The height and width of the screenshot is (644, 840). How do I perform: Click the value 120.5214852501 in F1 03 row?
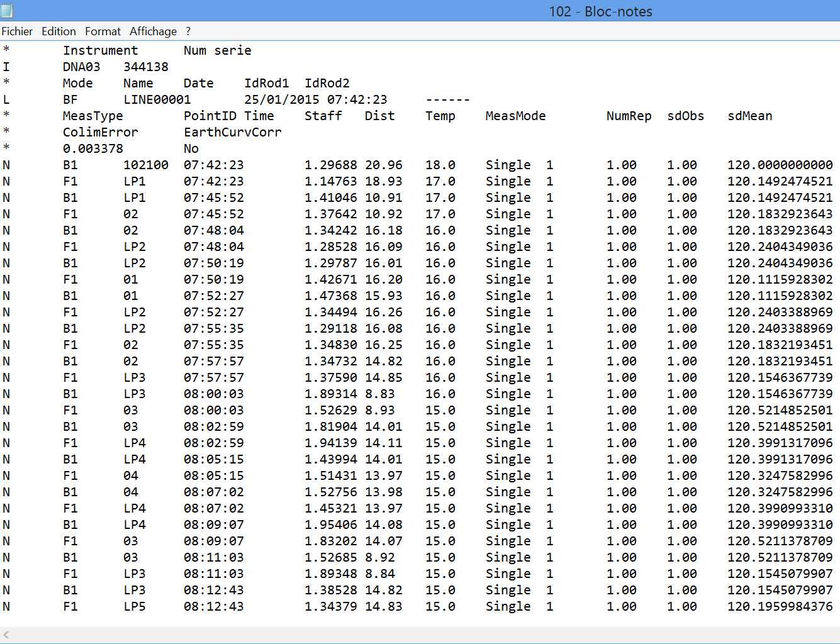pos(780,410)
